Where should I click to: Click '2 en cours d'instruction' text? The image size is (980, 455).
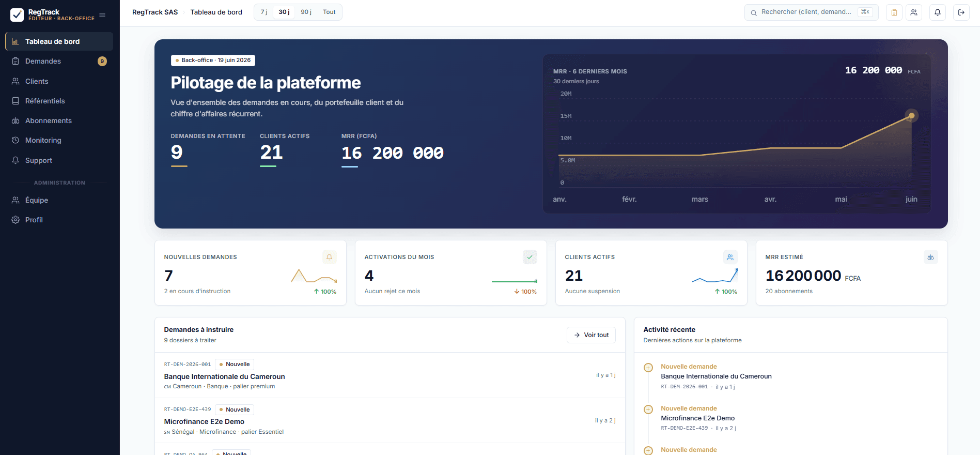197,291
